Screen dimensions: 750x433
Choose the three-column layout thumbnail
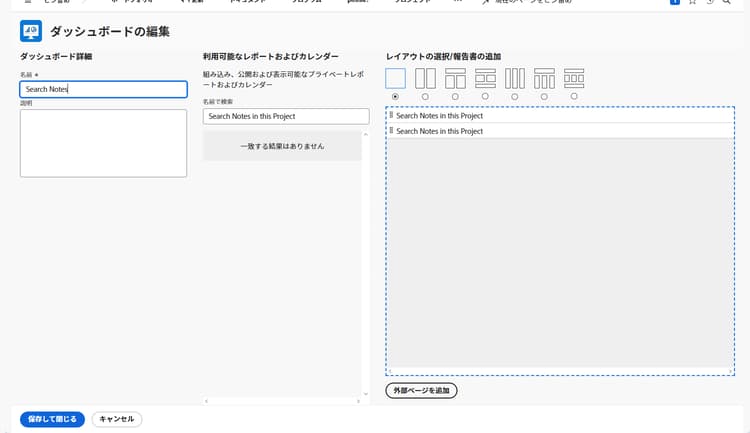tap(515, 78)
